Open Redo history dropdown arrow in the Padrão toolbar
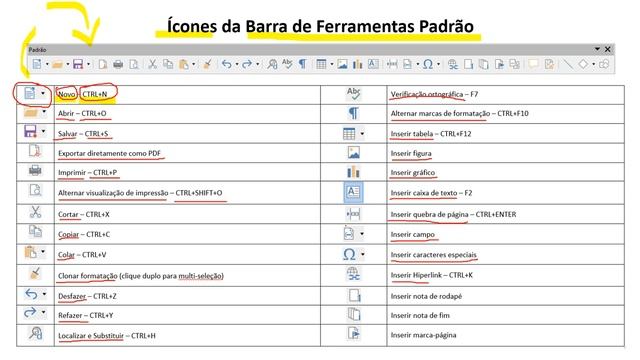 (x=257, y=64)
